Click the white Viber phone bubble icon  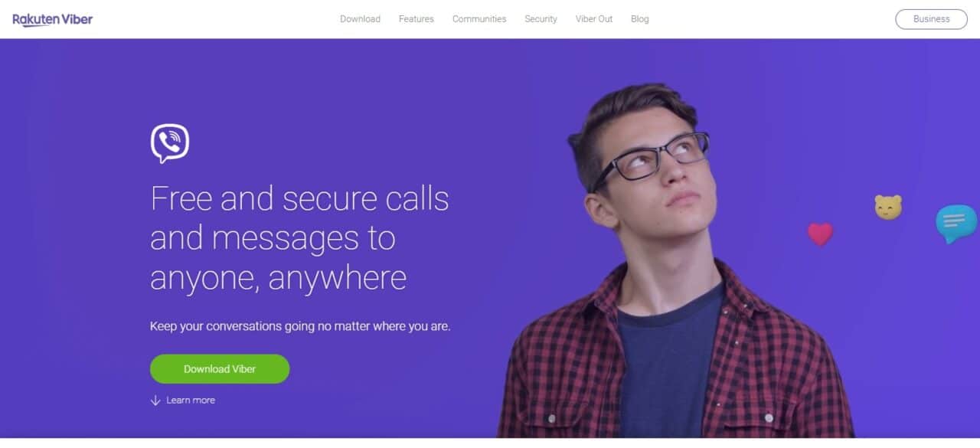(170, 143)
